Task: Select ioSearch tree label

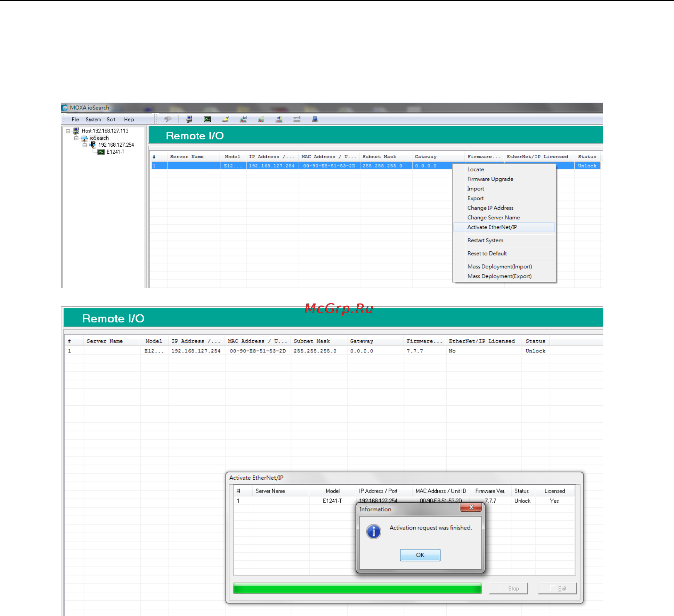Action: point(99,138)
